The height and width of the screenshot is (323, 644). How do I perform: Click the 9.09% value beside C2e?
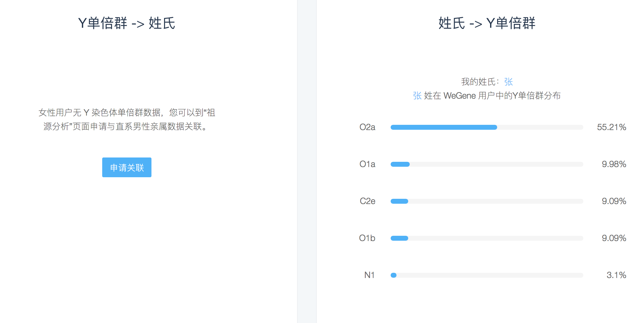tap(614, 201)
